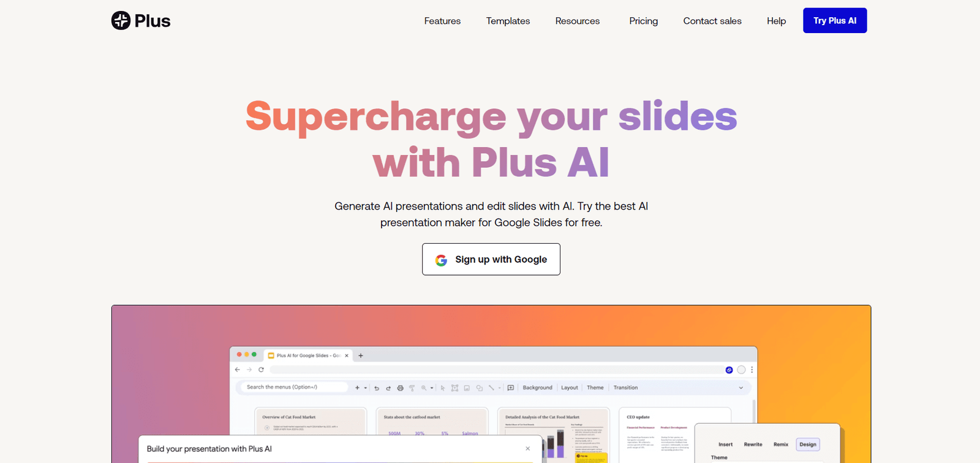Click Theme in Slides toolbar

pyautogui.click(x=595, y=388)
